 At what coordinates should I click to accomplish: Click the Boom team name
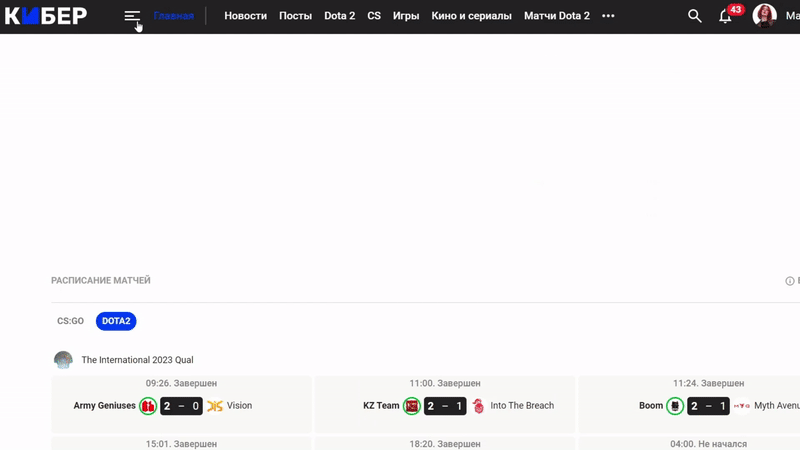coord(651,406)
